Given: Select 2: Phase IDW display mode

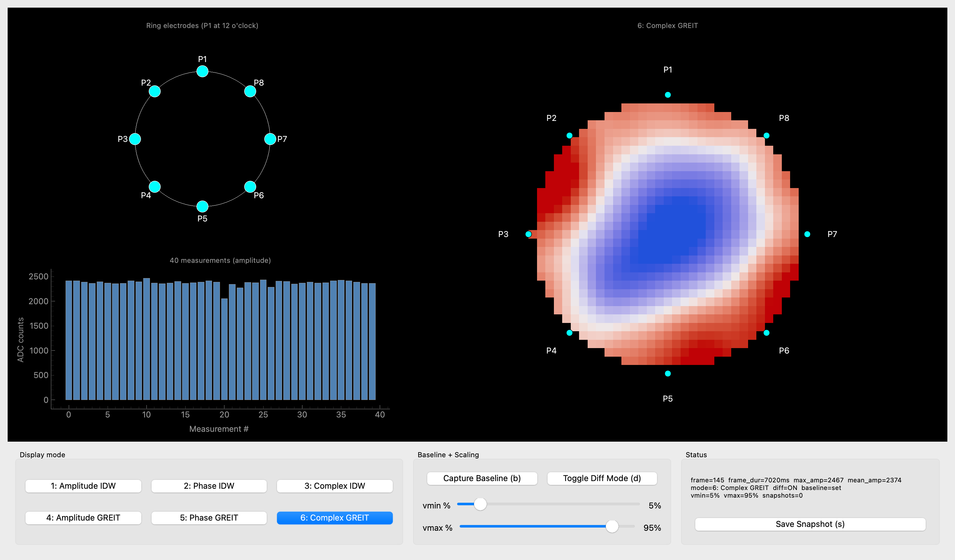Looking at the screenshot, I should click(209, 486).
